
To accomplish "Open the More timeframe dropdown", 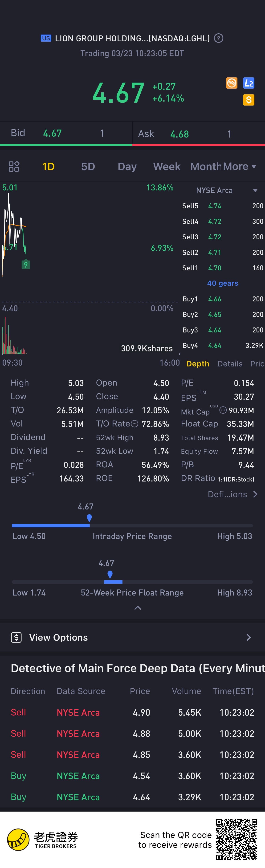I will [239, 166].
